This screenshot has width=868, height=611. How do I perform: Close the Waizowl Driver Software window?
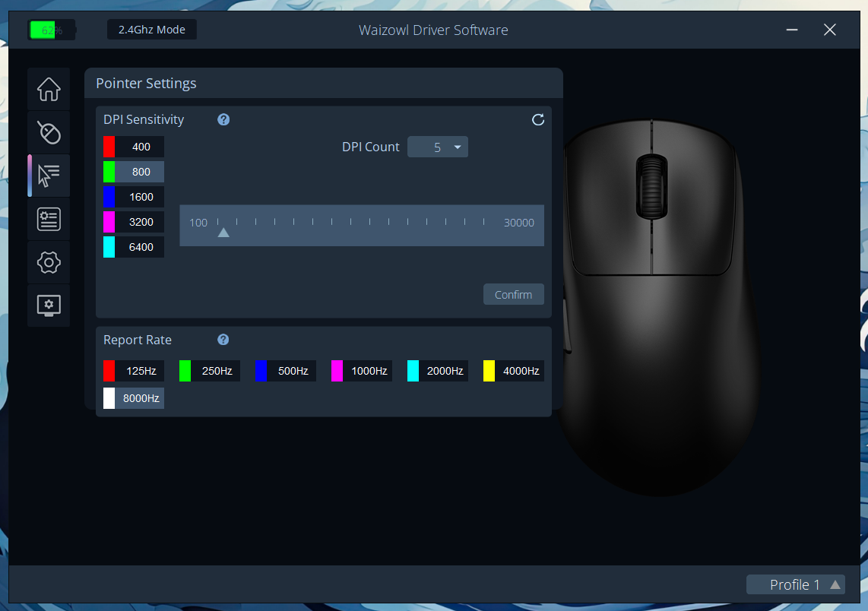[x=829, y=30]
